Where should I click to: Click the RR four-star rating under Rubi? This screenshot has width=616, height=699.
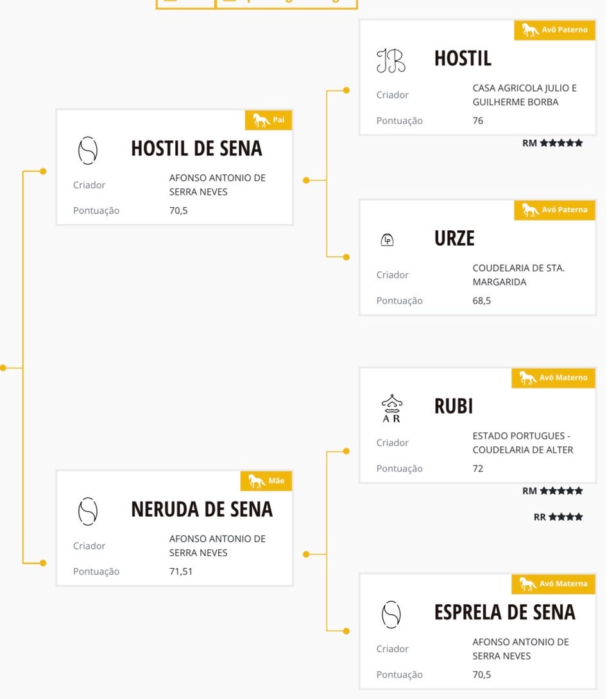[x=558, y=517]
